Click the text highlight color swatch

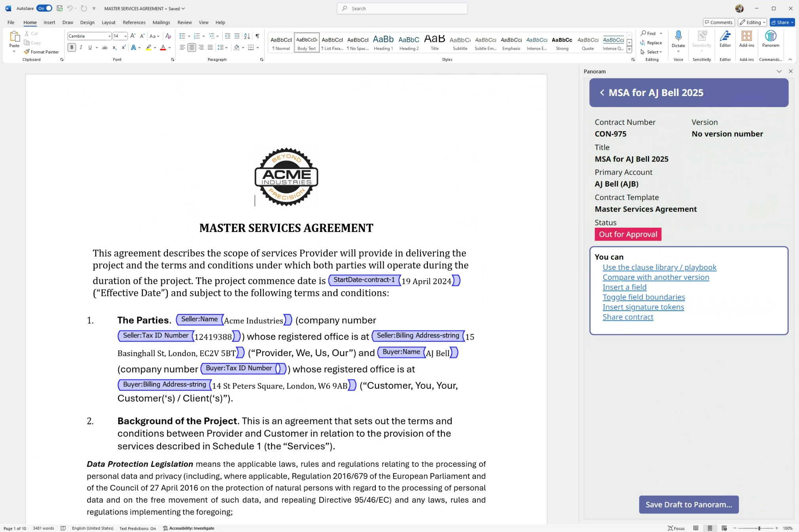click(149, 47)
